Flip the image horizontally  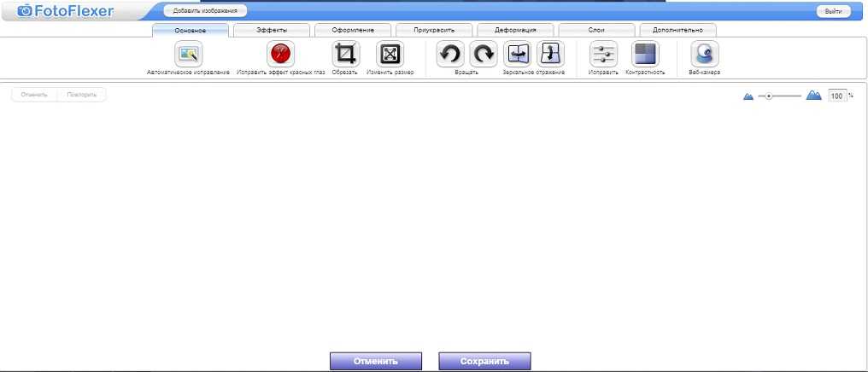click(517, 55)
